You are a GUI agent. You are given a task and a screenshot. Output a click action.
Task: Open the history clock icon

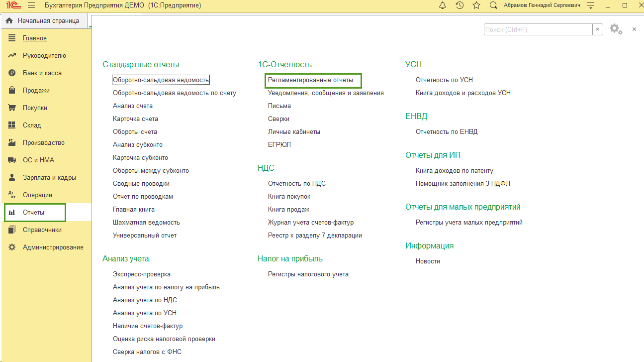pyautogui.click(x=460, y=5)
